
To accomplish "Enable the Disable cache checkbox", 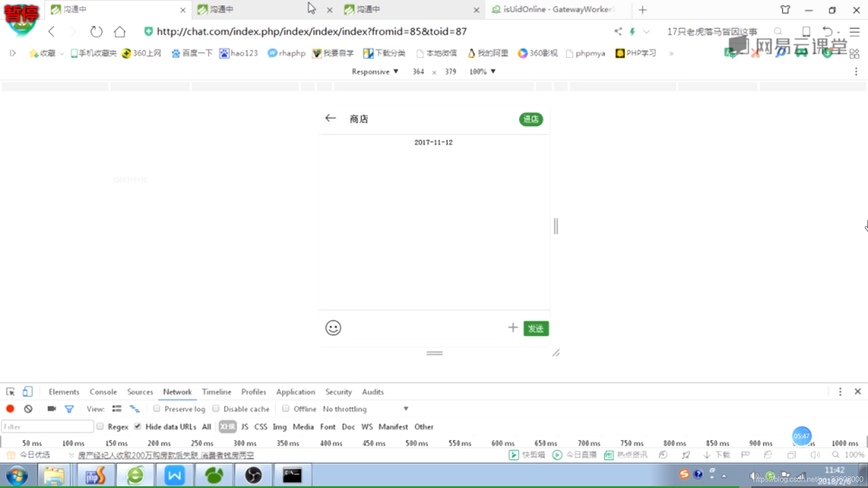I will [216, 409].
